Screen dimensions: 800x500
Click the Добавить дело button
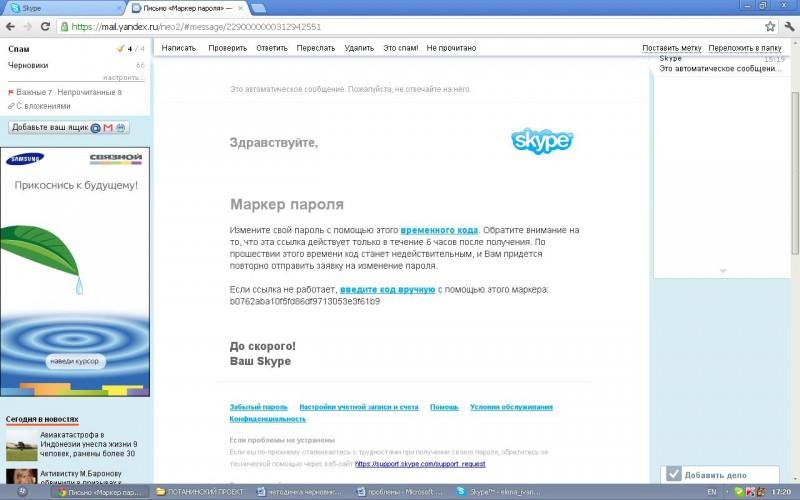click(719, 474)
